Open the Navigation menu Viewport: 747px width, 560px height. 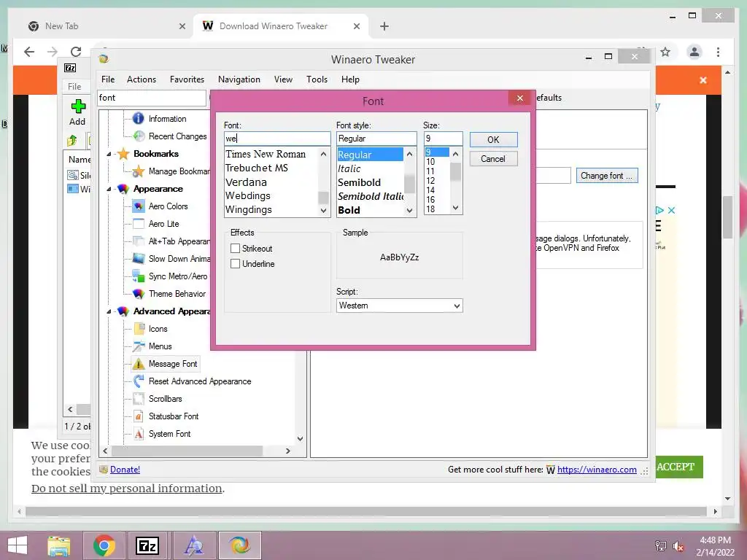click(239, 79)
